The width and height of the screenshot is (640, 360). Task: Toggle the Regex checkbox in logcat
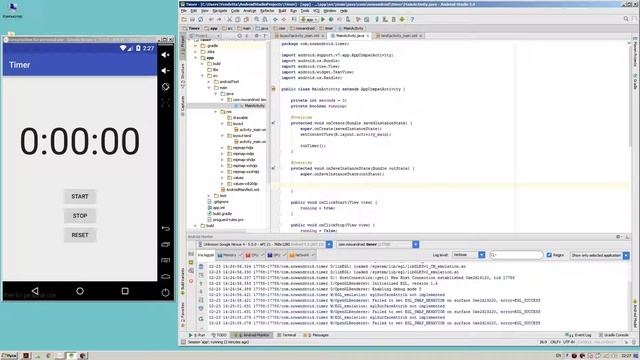[x=549, y=255]
